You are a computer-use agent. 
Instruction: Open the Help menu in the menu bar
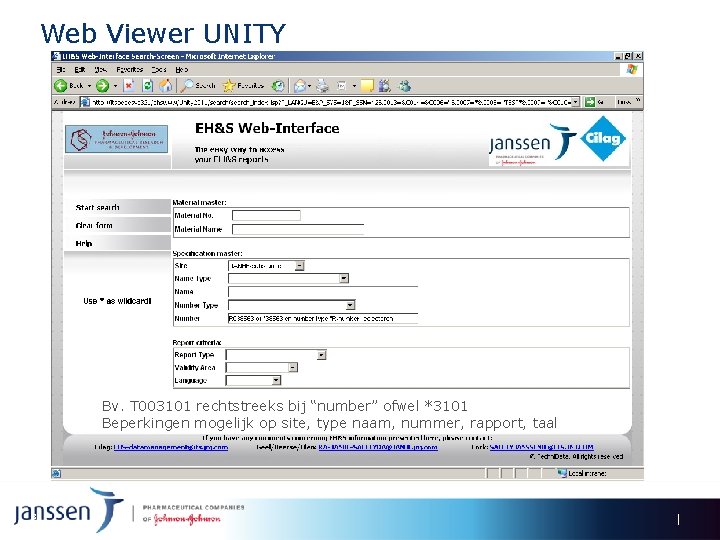tap(182, 70)
